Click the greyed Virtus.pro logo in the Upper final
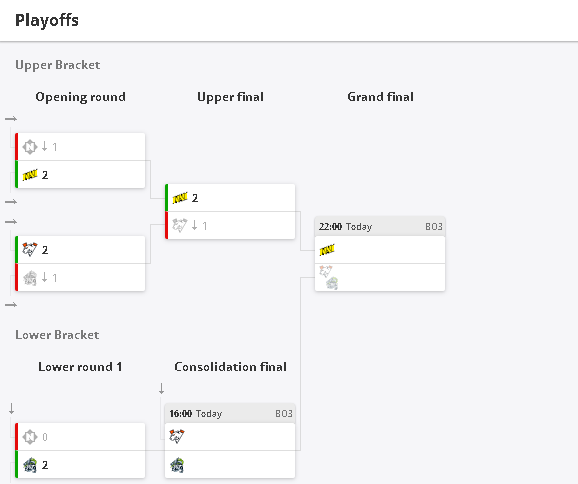Viewport: 578px width, 484px height. (180, 225)
